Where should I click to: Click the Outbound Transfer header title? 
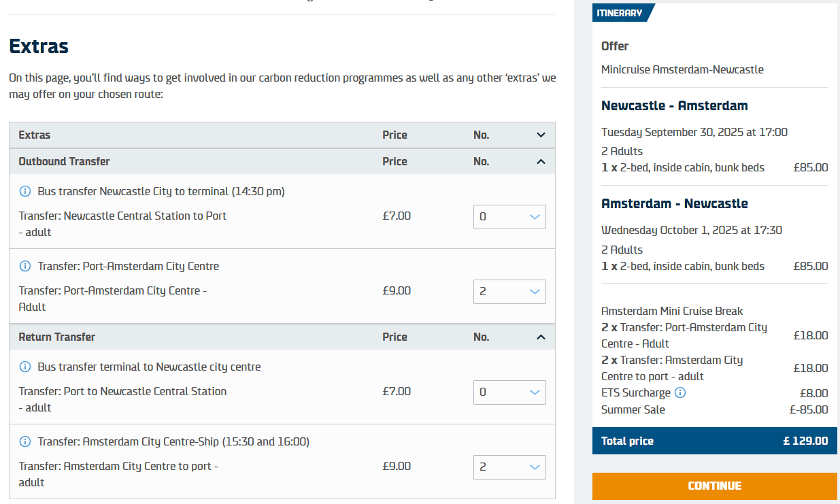coord(64,162)
